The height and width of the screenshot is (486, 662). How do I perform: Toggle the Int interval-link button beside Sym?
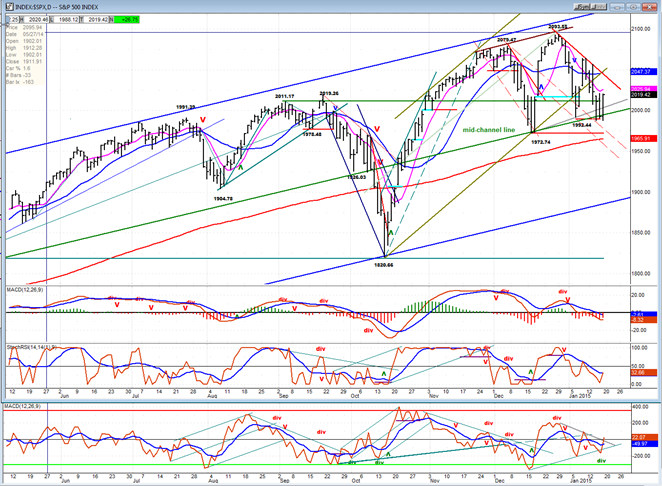click(x=599, y=7)
